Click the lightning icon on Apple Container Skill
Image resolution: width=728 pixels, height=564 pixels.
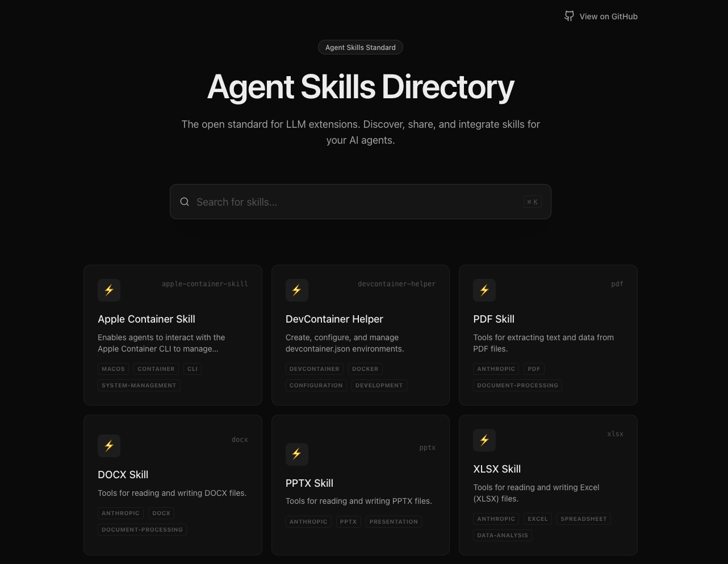coord(109,290)
